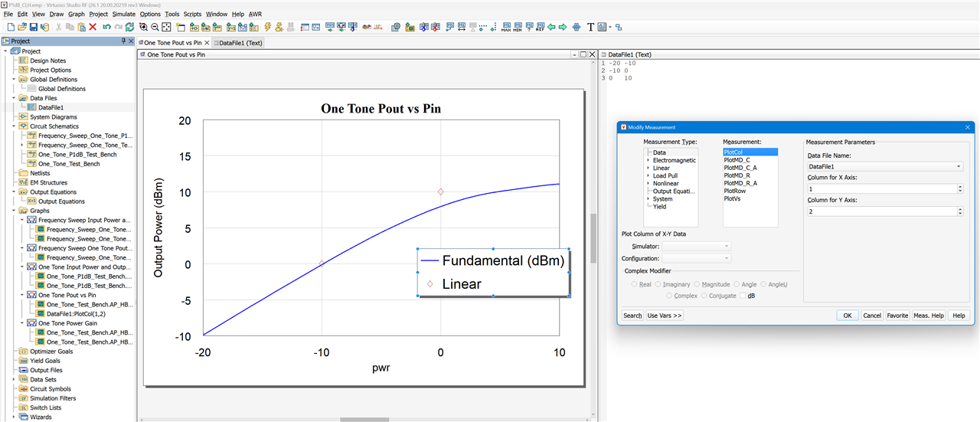This screenshot has height=422, width=980.
Task: Switch to the DataFile1 (Text) tab
Action: point(240,43)
